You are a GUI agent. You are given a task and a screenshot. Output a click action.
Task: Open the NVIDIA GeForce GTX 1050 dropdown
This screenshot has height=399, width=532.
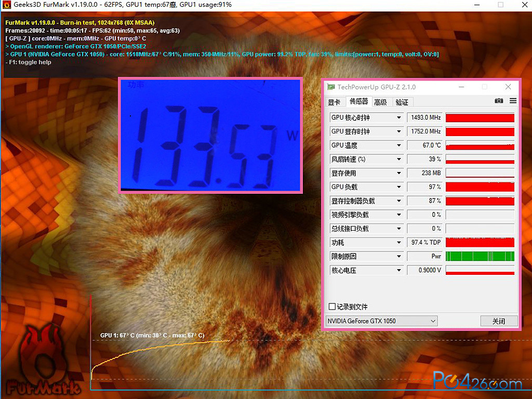coord(382,321)
